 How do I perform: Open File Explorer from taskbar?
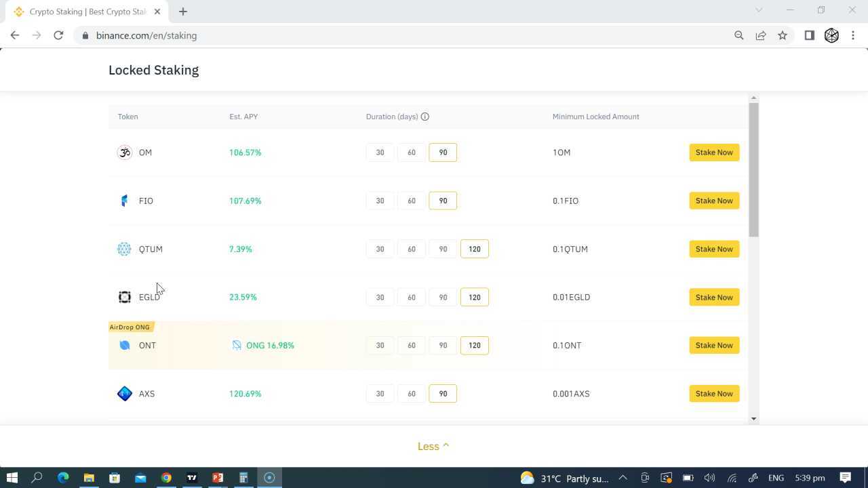(x=89, y=478)
